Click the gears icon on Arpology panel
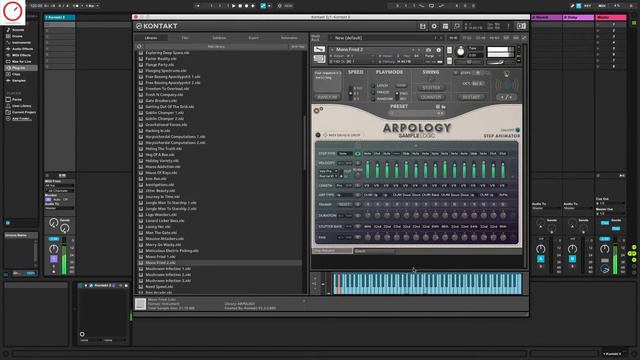The image size is (640, 360). [x=318, y=110]
